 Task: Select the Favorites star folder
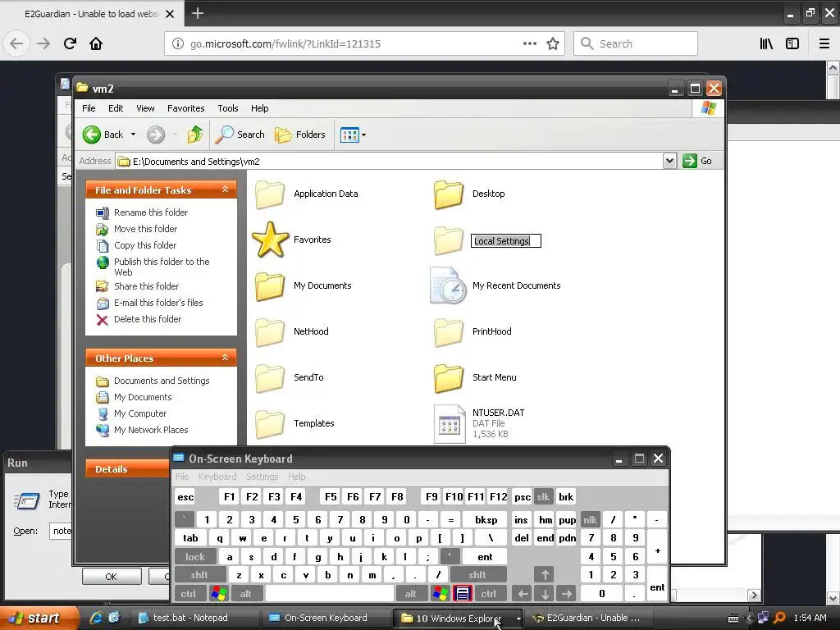[292, 240]
